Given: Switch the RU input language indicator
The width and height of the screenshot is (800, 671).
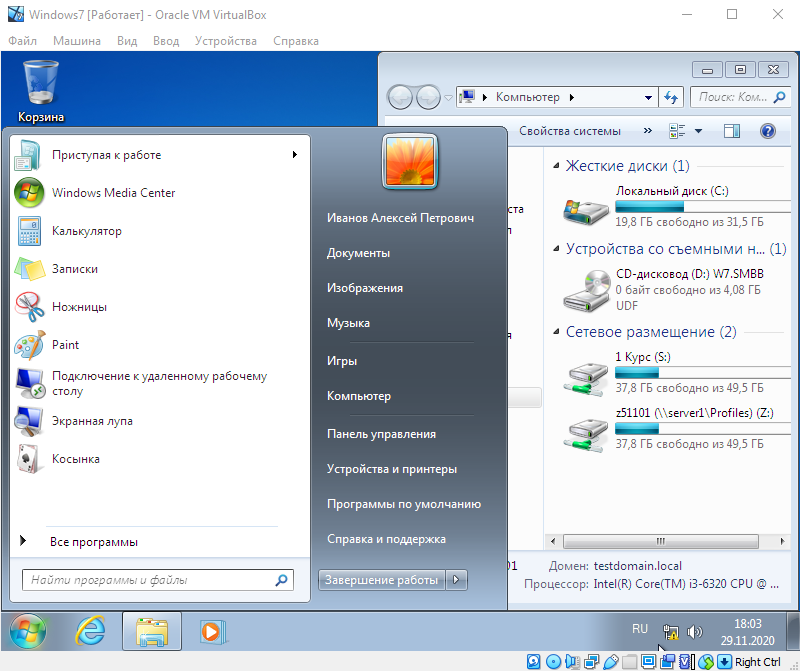Looking at the screenshot, I should point(640,629).
